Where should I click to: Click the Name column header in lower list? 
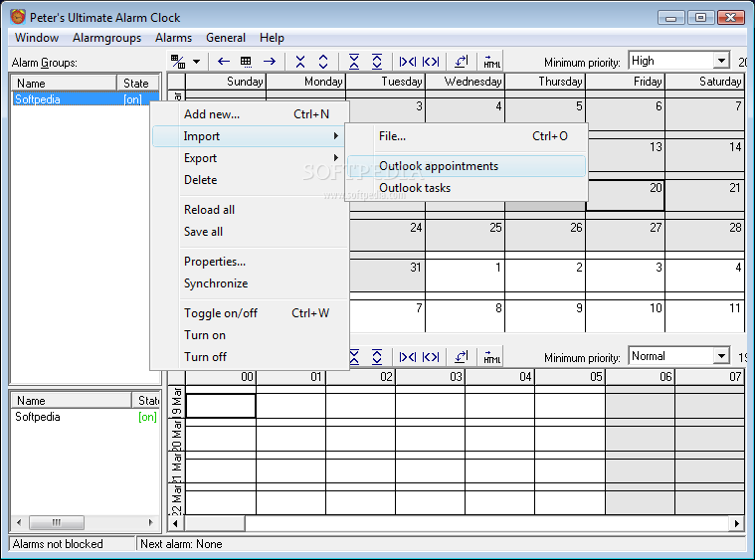[72, 401]
